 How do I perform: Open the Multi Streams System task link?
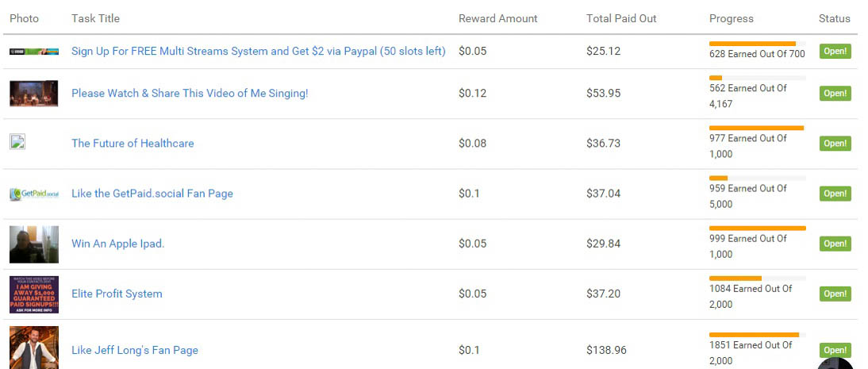(259, 51)
